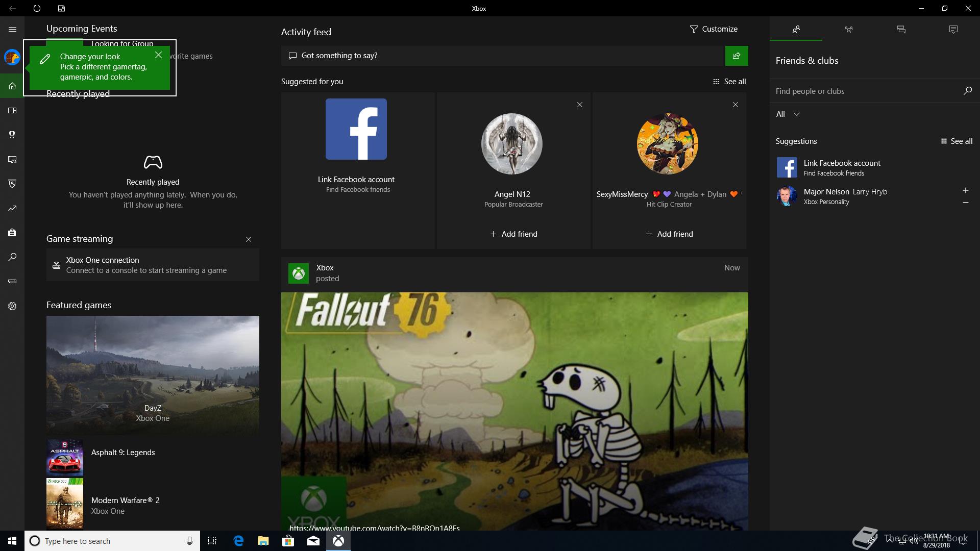The image size is (980, 551).
Task: Click the back arrow in title bar
Action: (12, 8)
